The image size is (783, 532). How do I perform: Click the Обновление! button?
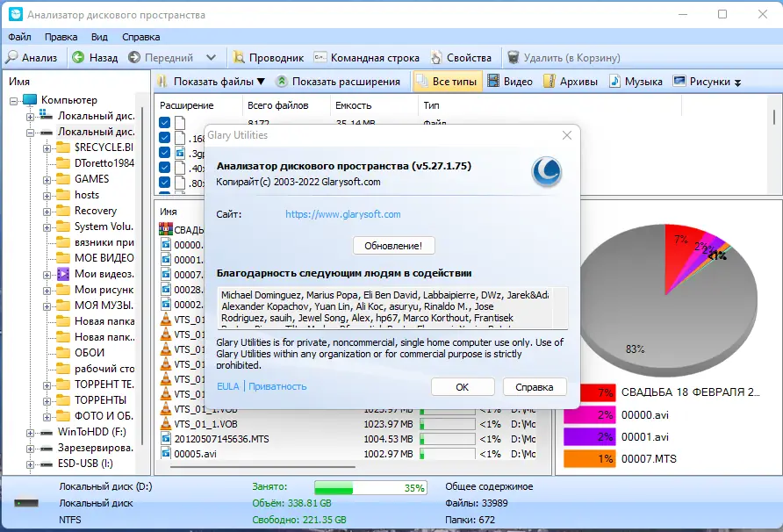pos(393,246)
